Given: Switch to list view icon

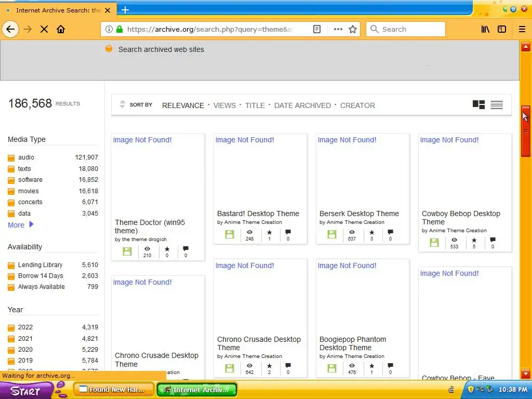Looking at the screenshot, I should [x=497, y=105].
